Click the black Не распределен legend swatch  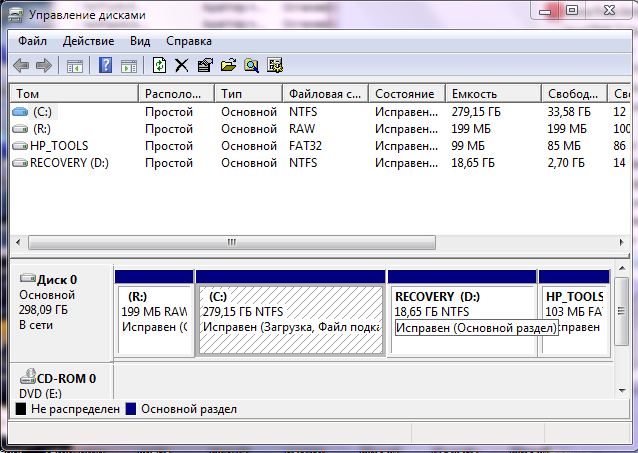coord(21,409)
